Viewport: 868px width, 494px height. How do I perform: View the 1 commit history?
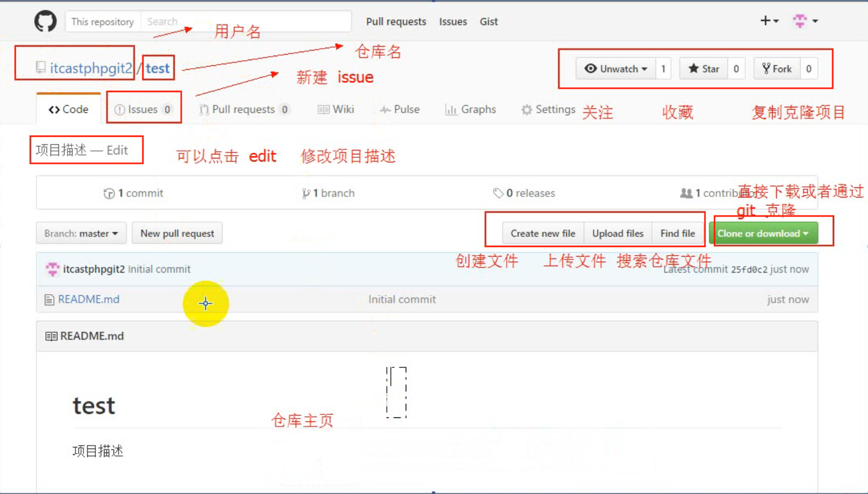point(134,193)
